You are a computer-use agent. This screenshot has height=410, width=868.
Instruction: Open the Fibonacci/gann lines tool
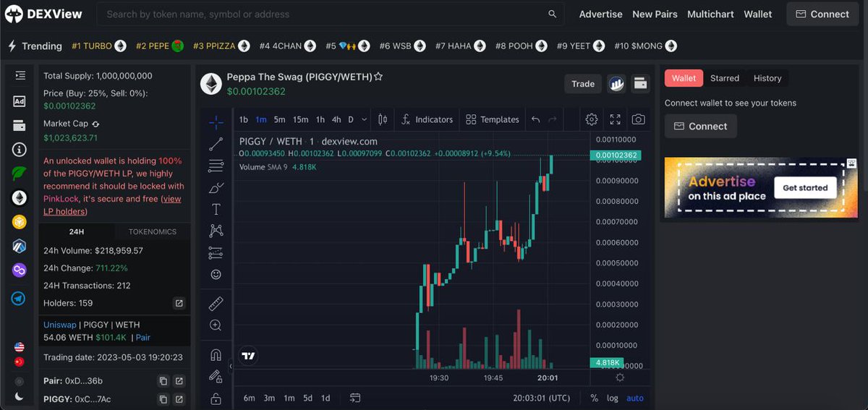[216, 166]
